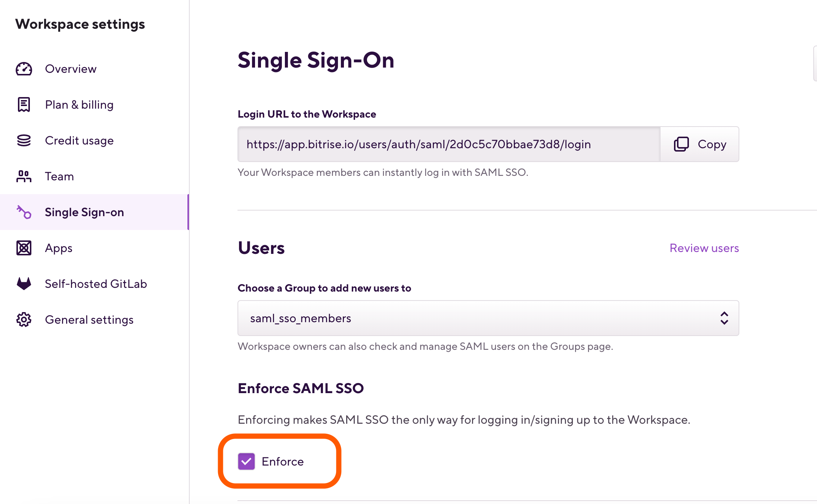This screenshot has width=817, height=504.
Task: Click the Plan & billing document icon
Action: (x=24, y=105)
